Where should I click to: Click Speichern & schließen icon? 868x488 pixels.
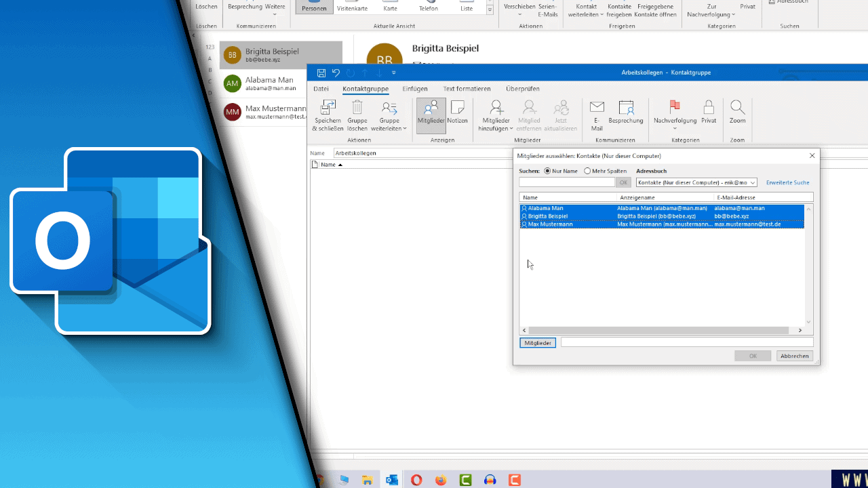tap(328, 116)
